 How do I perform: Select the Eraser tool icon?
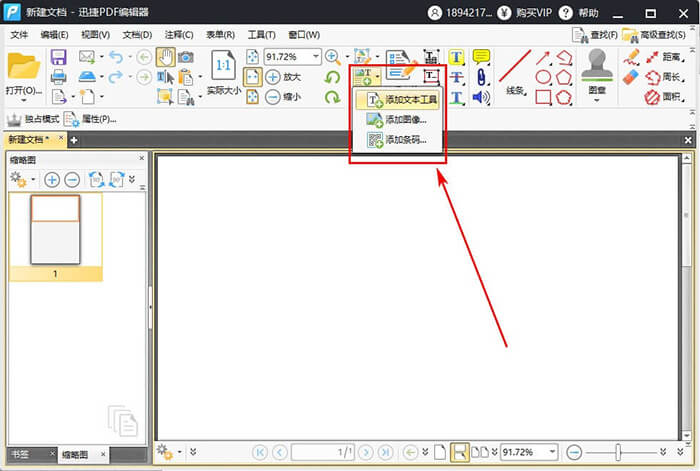(x=631, y=77)
